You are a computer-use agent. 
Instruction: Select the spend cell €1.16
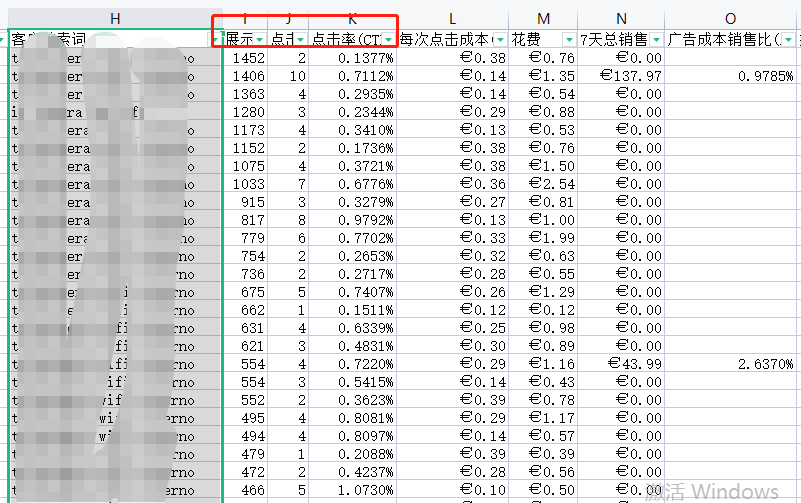pos(543,364)
